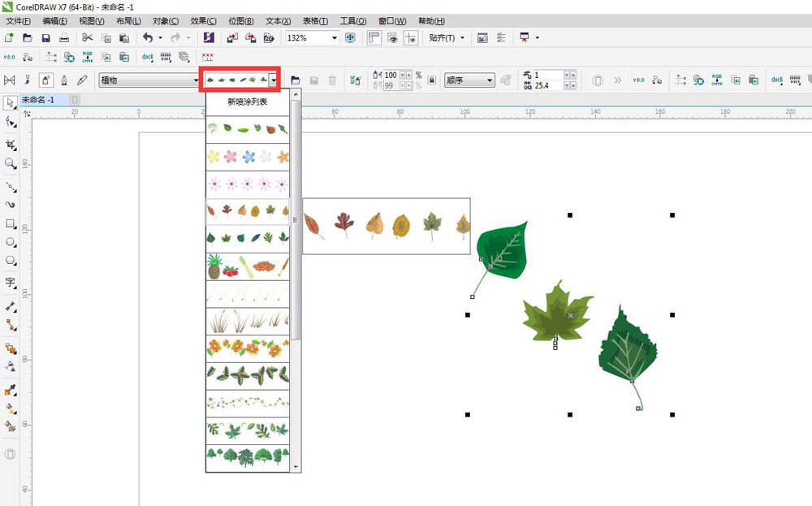Image resolution: width=812 pixels, height=506 pixels.
Task: Open the 效果(C) menu
Action: pyautogui.click(x=203, y=20)
